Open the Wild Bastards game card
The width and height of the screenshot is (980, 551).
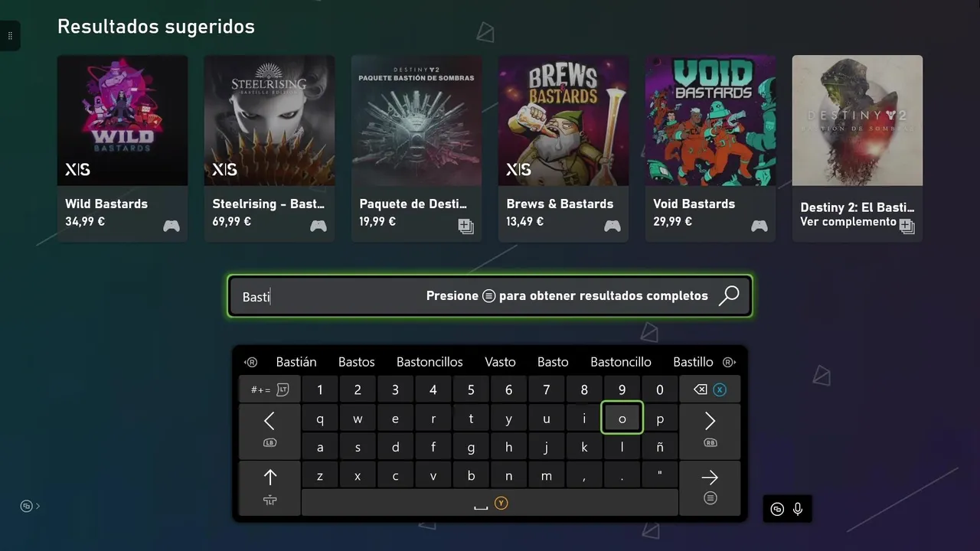pyautogui.click(x=122, y=148)
